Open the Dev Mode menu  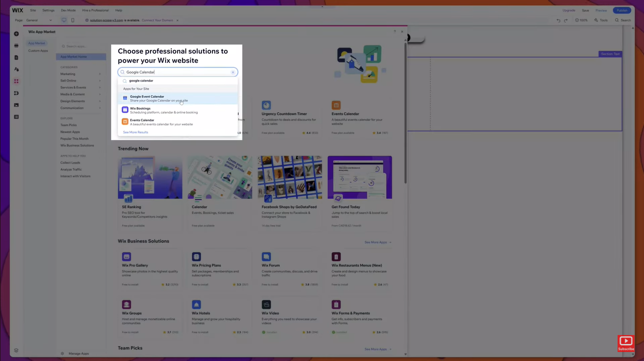click(x=68, y=10)
